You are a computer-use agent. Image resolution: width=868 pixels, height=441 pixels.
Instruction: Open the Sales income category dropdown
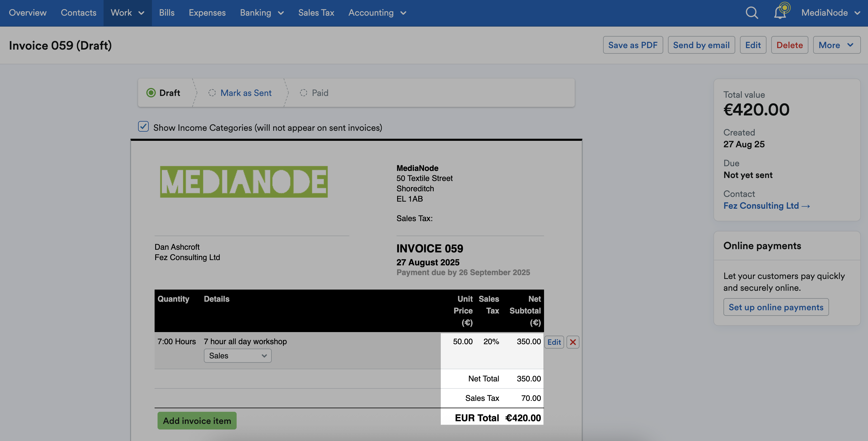pos(237,355)
